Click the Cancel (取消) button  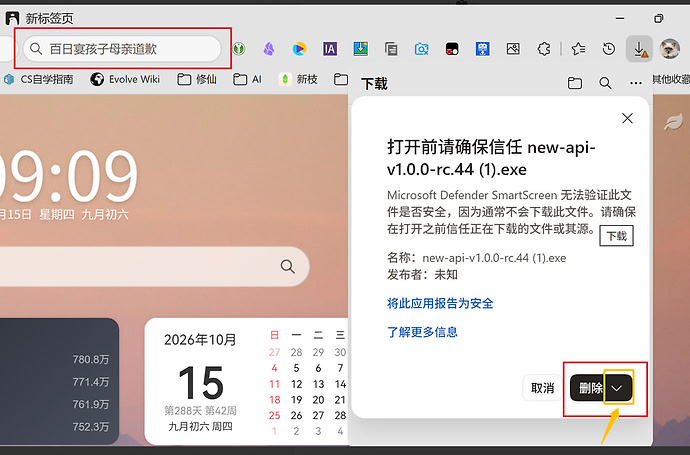point(543,388)
